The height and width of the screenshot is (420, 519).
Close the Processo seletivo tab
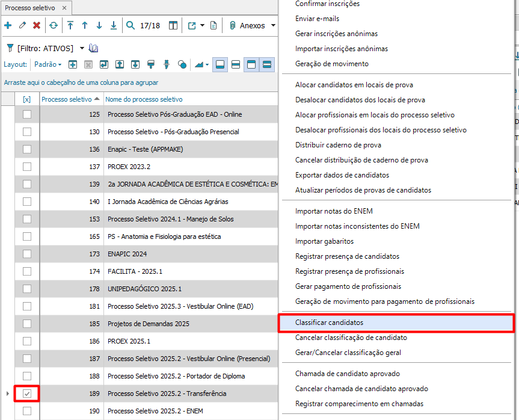pos(64,8)
